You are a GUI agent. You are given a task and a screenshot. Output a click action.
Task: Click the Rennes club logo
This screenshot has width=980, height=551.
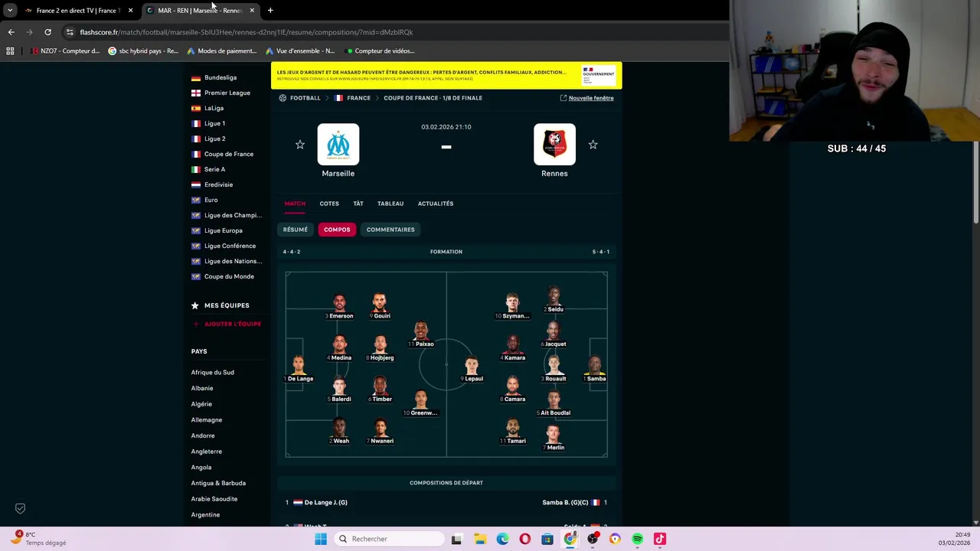(x=554, y=145)
